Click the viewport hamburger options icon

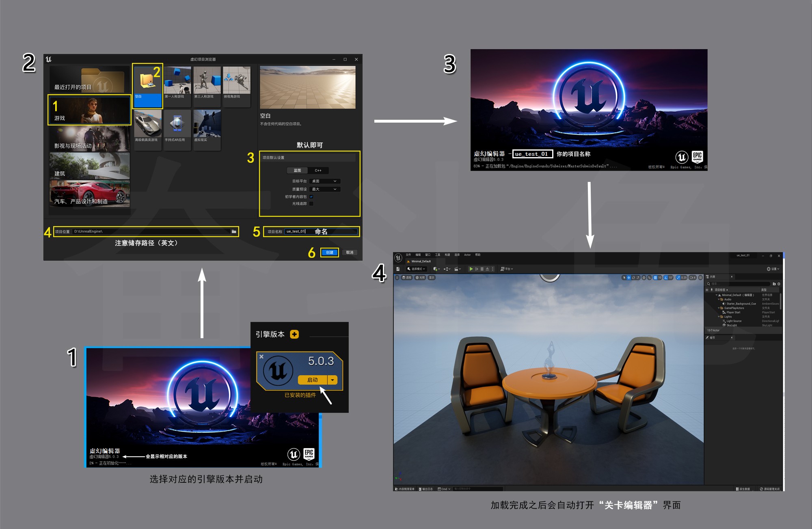pos(397,278)
